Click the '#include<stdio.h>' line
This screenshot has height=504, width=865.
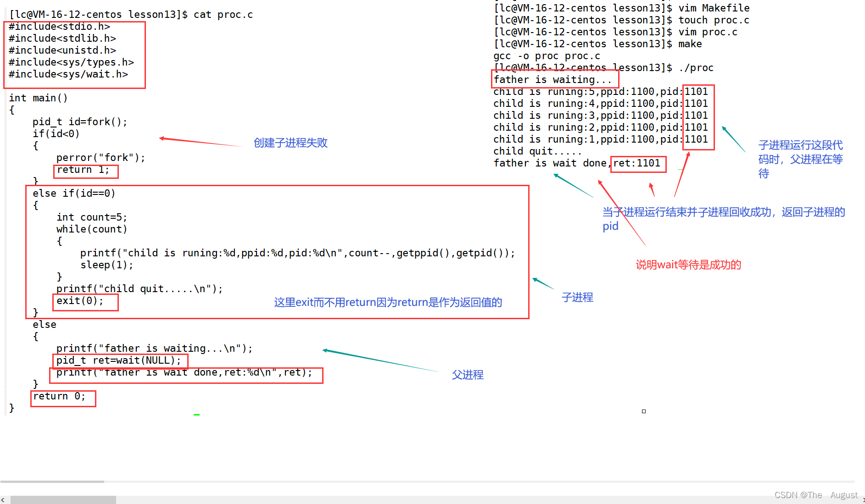pos(59,27)
